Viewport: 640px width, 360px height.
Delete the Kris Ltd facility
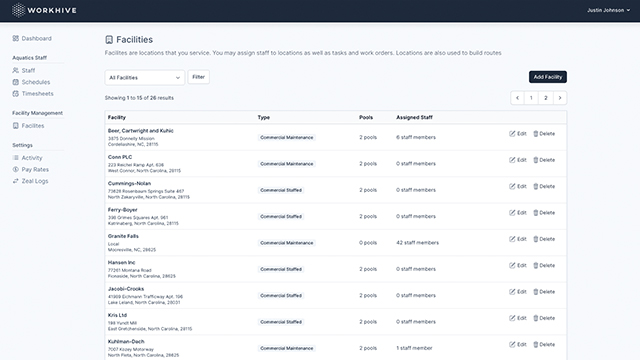pos(544,318)
